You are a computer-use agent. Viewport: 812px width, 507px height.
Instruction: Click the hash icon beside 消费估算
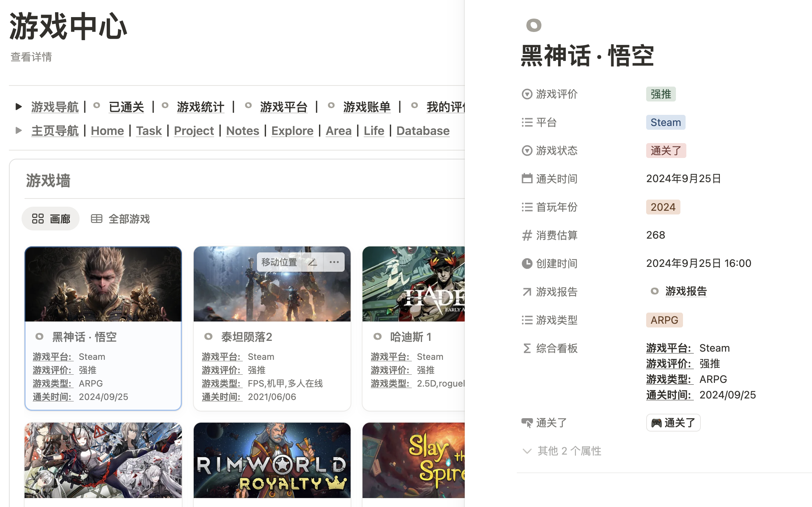[x=527, y=235]
